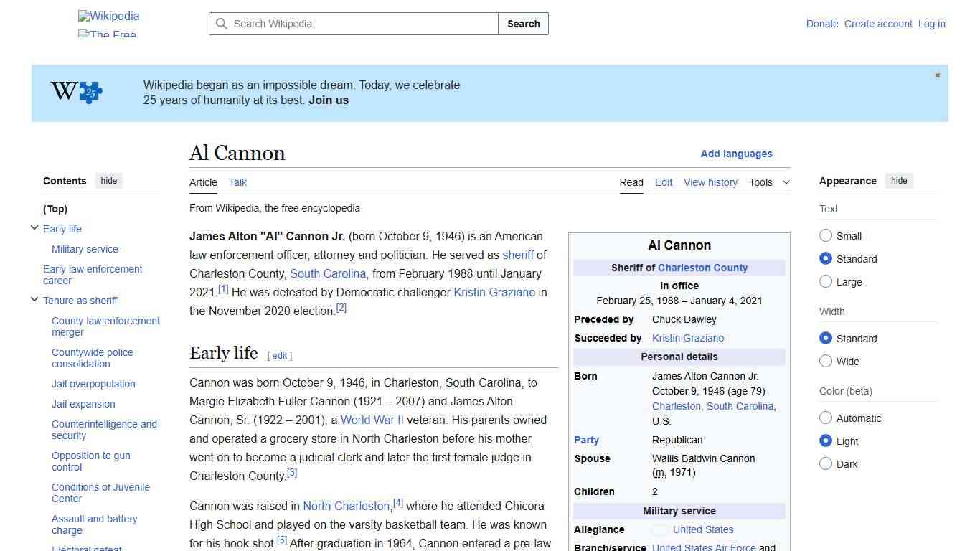Click the search magnifying glass icon
The width and height of the screenshot is (980, 551).
(x=222, y=23)
